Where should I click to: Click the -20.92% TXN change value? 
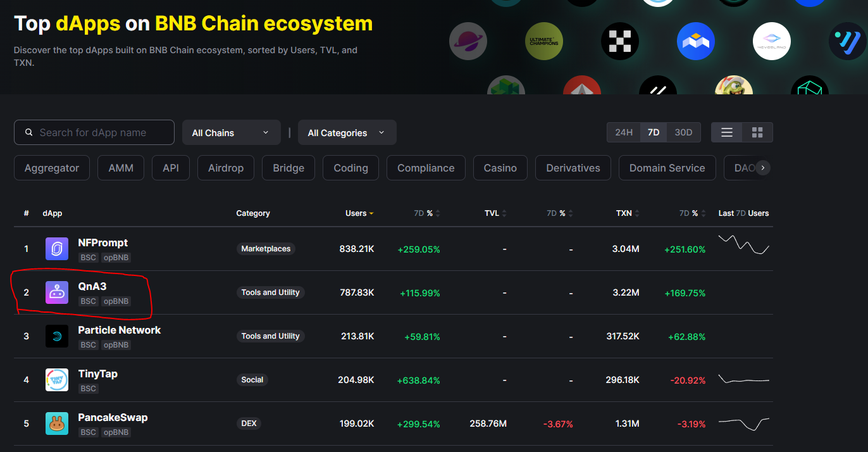click(x=688, y=380)
